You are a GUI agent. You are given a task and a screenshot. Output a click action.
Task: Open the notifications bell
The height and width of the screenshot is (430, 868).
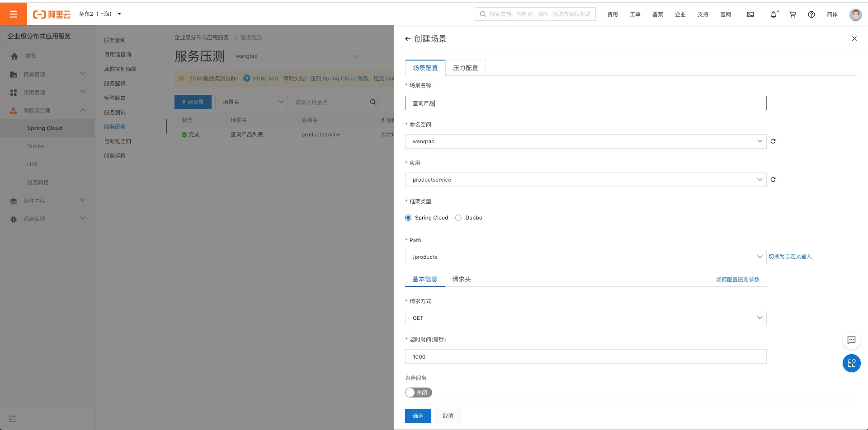[x=774, y=14]
